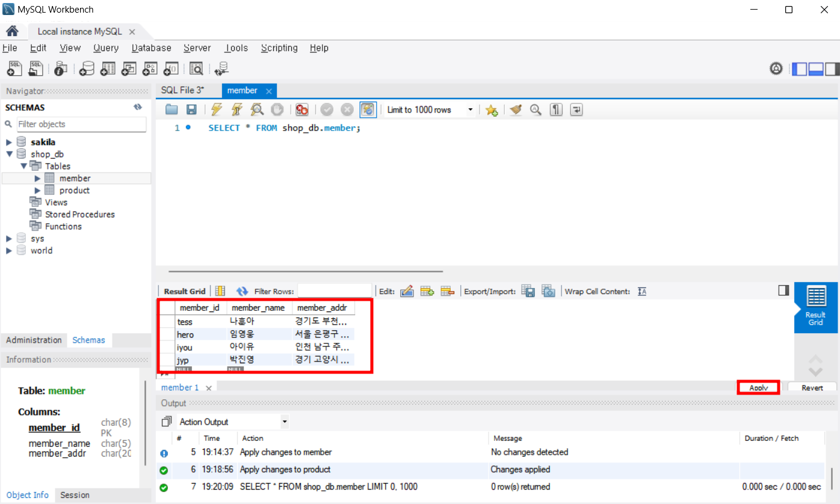Open the Server menu

tap(197, 48)
